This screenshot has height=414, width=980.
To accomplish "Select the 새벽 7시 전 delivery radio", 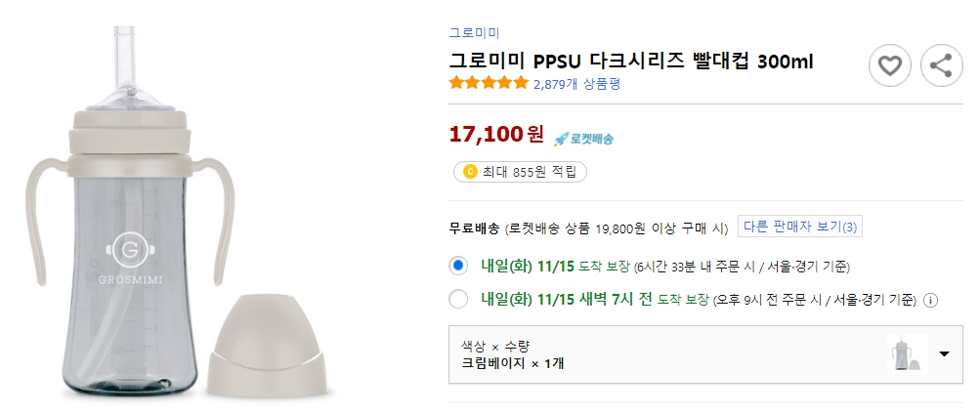I will click(458, 300).
